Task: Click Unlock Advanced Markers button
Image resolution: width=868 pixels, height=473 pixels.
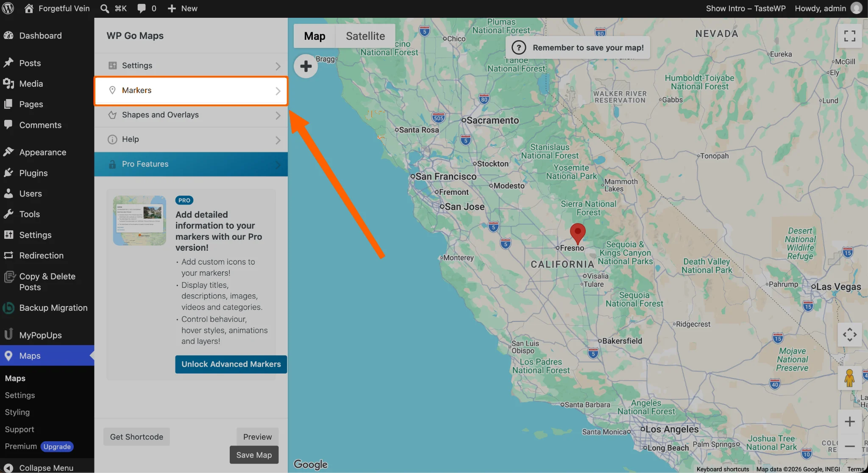Action: [x=231, y=364]
